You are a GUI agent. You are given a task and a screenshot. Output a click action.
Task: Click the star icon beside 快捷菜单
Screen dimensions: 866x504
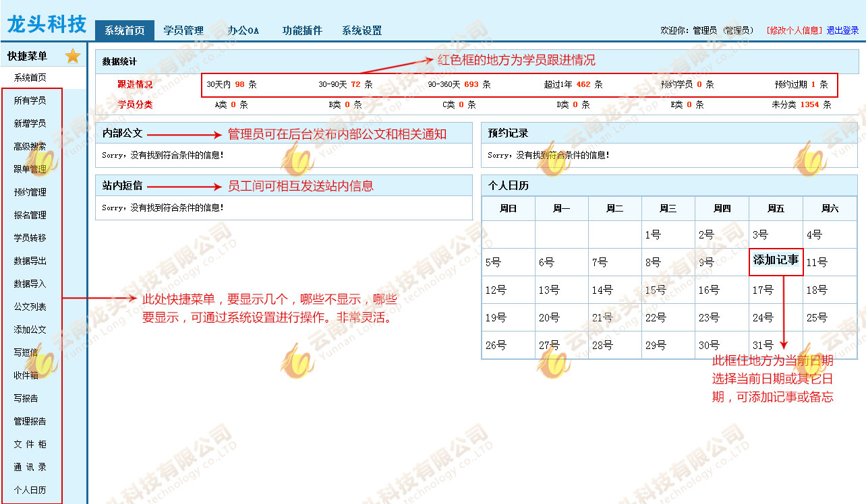73,56
